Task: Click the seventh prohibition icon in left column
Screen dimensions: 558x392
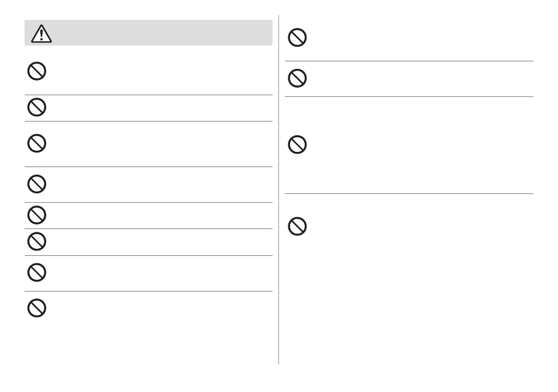Action: 37,272
